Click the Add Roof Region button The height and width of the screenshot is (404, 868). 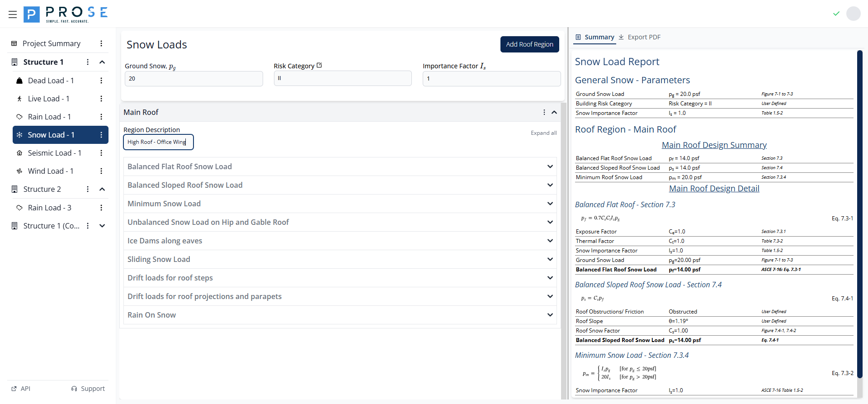529,44
